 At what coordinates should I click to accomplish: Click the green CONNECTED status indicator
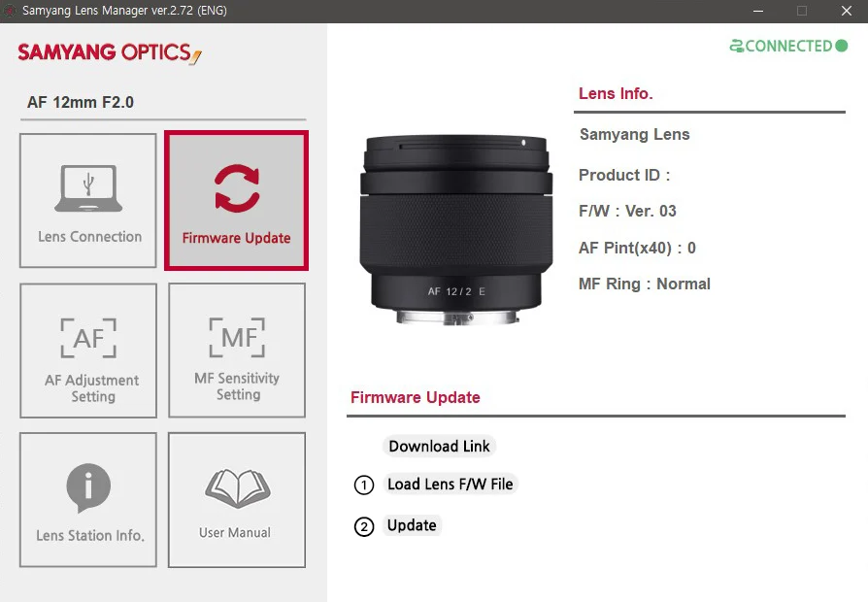pos(788,46)
